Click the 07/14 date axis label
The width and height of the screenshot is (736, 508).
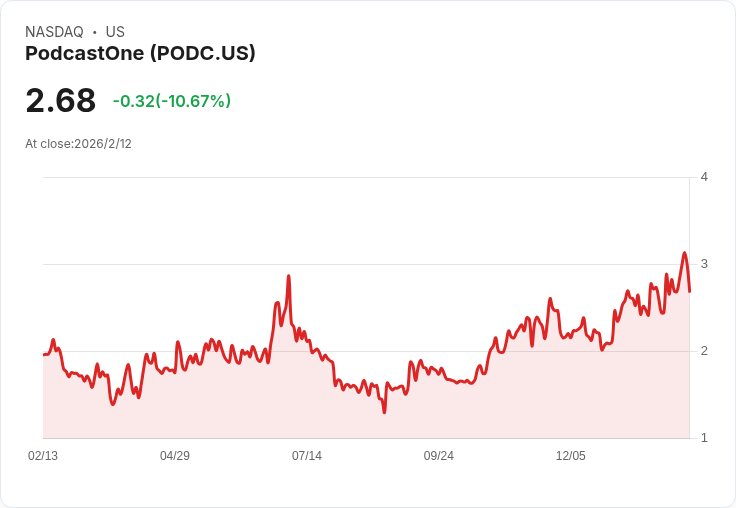point(307,455)
